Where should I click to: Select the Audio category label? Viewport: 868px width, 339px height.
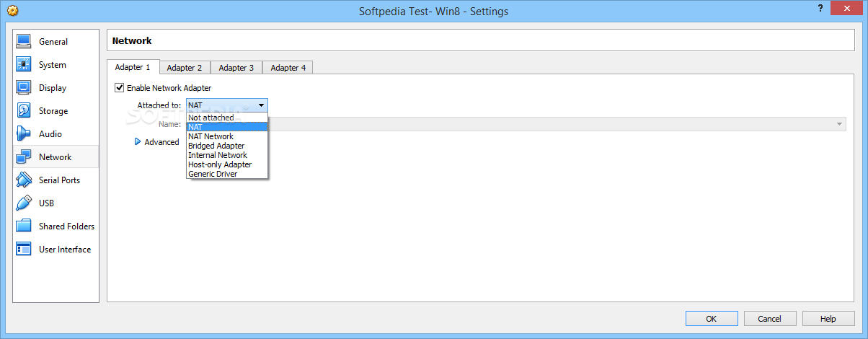click(50, 134)
